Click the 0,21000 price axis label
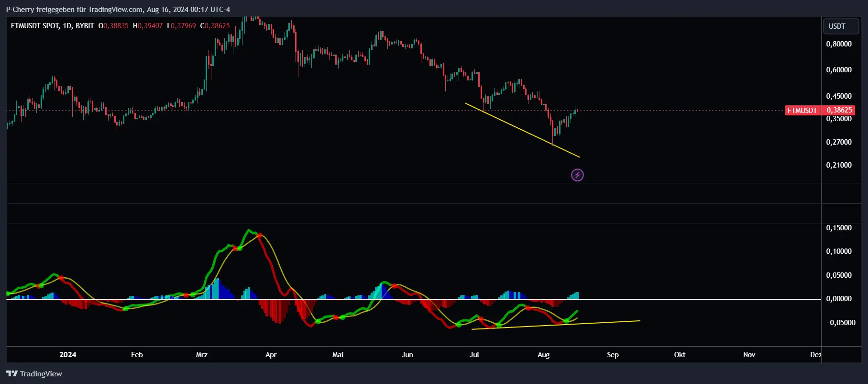Image resolution: width=868 pixels, height=384 pixels. [x=839, y=165]
